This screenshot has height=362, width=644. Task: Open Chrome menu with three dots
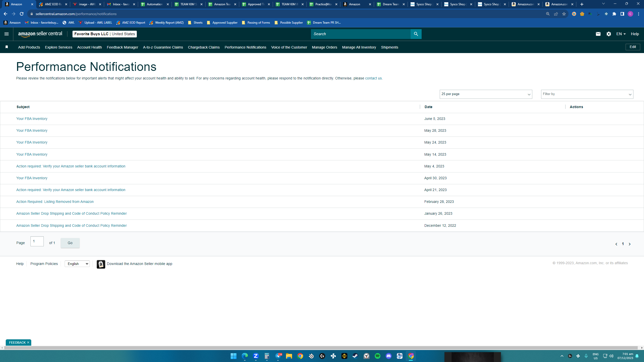(x=638, y=14)
